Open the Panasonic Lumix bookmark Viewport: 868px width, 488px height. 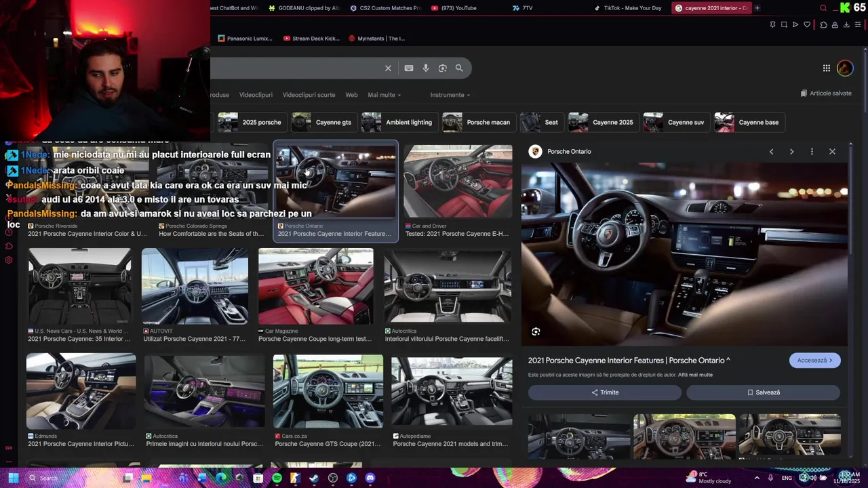coord(245,39)
